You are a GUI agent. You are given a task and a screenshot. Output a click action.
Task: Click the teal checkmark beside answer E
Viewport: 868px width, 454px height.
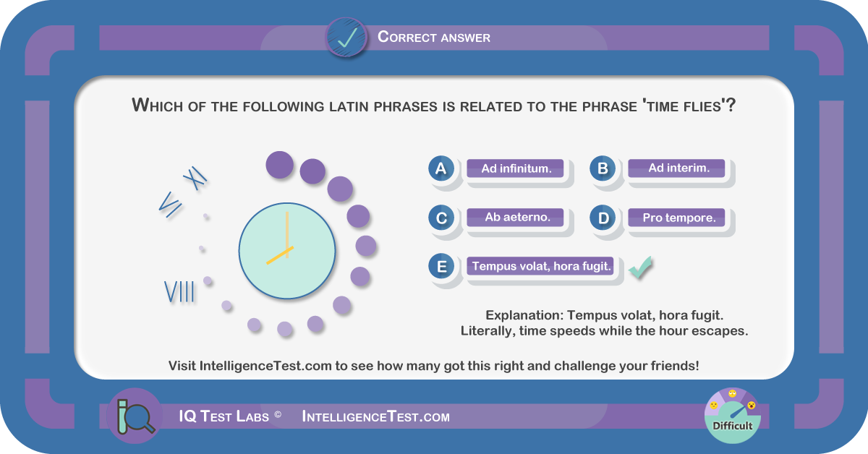pos(640,267)
